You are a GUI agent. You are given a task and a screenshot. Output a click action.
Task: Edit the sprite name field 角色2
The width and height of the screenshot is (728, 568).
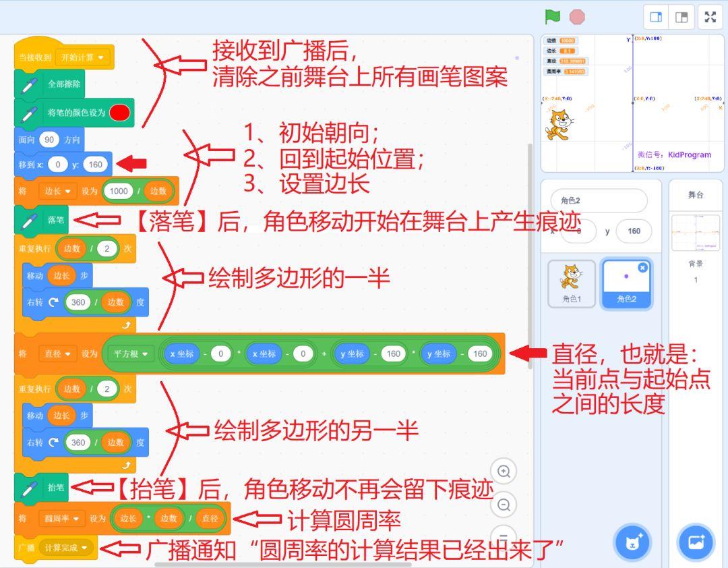[x=599, y=200]
